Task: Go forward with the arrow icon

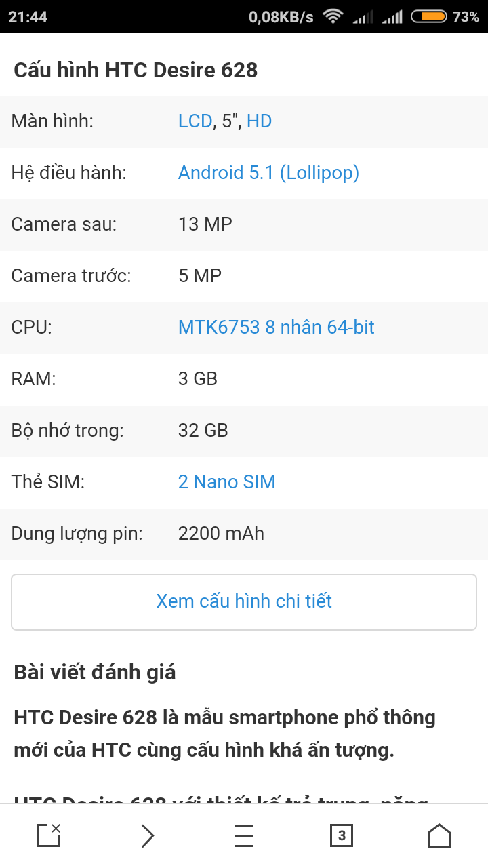Action: [x=147, y=835]
